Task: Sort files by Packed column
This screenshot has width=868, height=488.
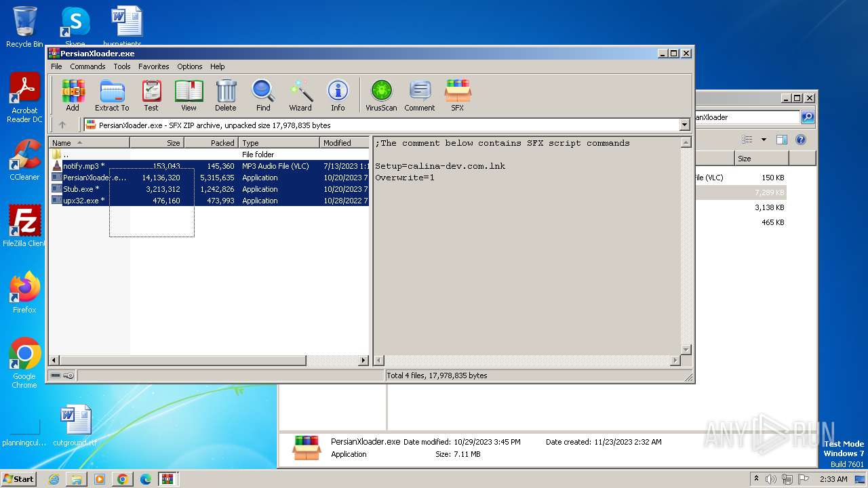Action: [211, 143]
